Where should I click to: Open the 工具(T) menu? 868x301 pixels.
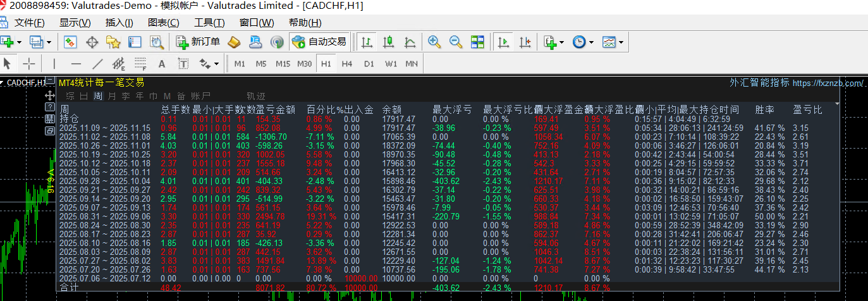(x=209, y=23)
